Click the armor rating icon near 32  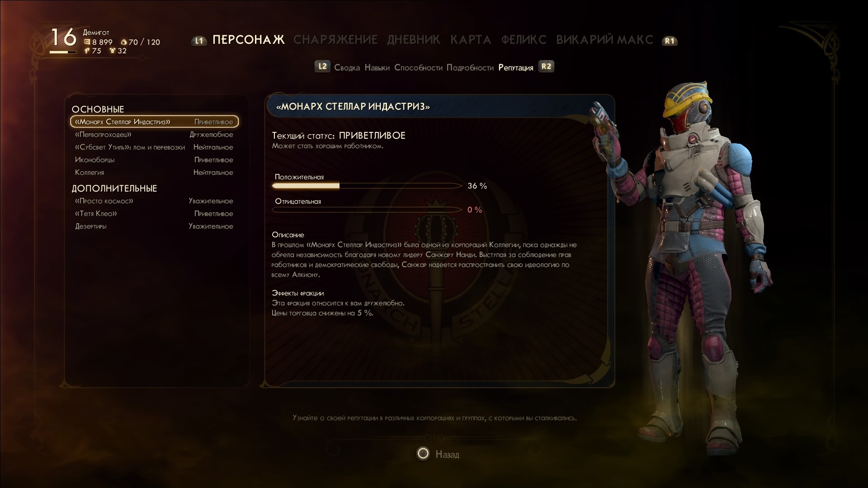click(x=113, y=51)
